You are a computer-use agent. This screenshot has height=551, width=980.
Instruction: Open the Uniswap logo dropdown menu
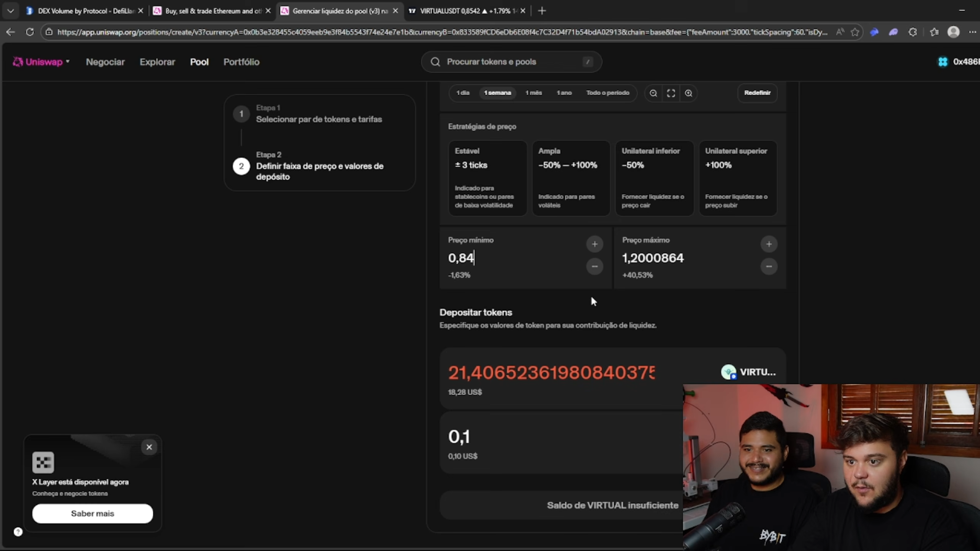coord(41,62)
